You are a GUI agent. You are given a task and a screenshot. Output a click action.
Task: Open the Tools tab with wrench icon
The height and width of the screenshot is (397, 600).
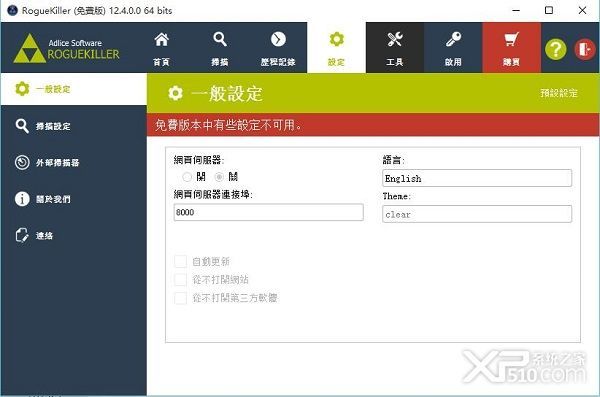tap(395, 48)
